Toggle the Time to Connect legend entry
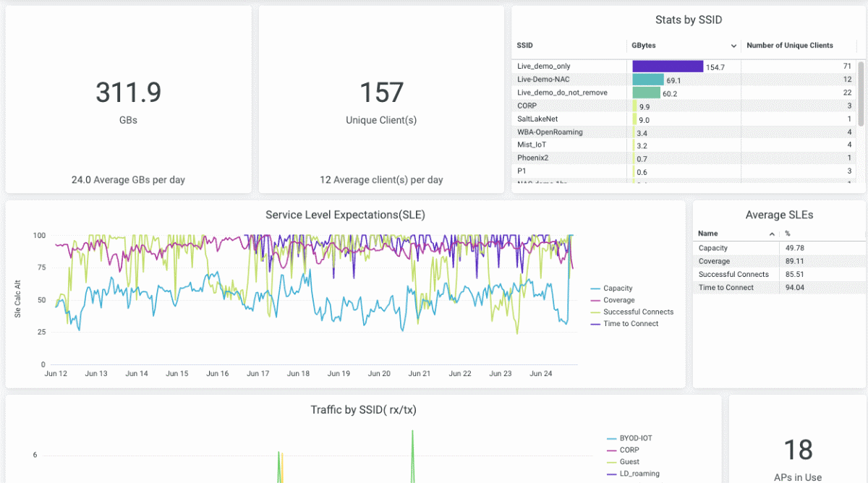Screen dimensions: 868x483 [x=628, y=323]
